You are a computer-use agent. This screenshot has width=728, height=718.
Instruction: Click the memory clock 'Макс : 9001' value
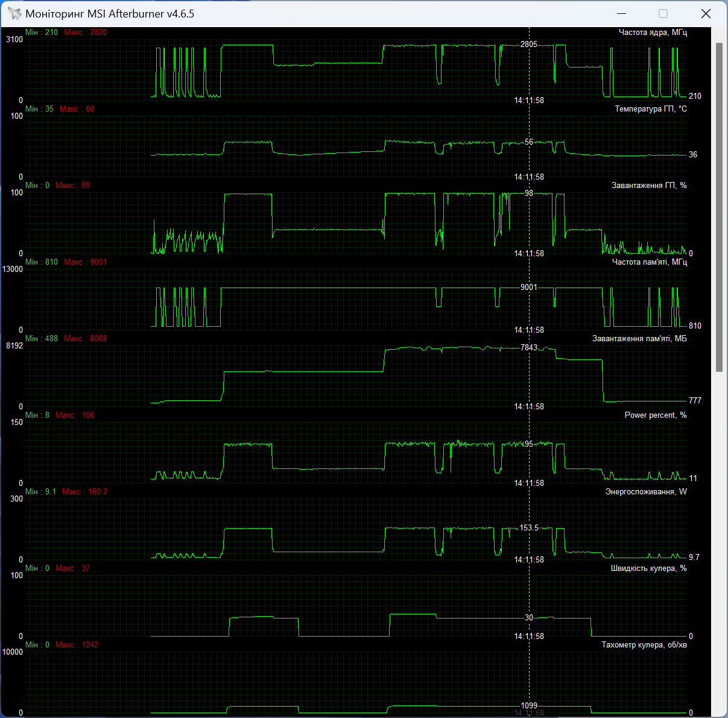85,262
